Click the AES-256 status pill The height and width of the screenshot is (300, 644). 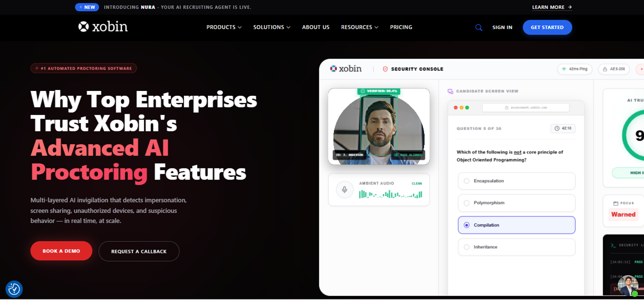[613, 69]
